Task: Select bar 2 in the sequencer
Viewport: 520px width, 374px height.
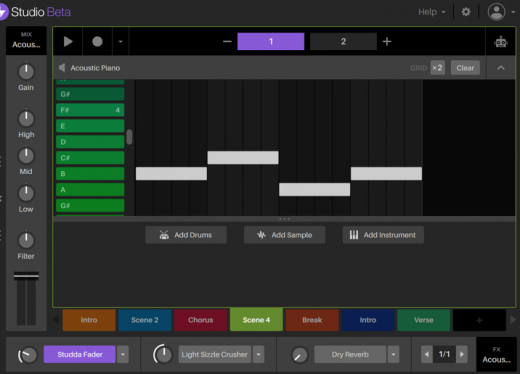Action: 343,41
